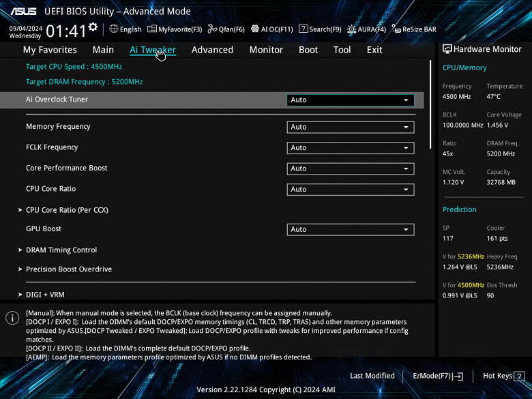Open the Hot Keys help icon
This screenshot has height=399, width=532.
tap(519, 376)
